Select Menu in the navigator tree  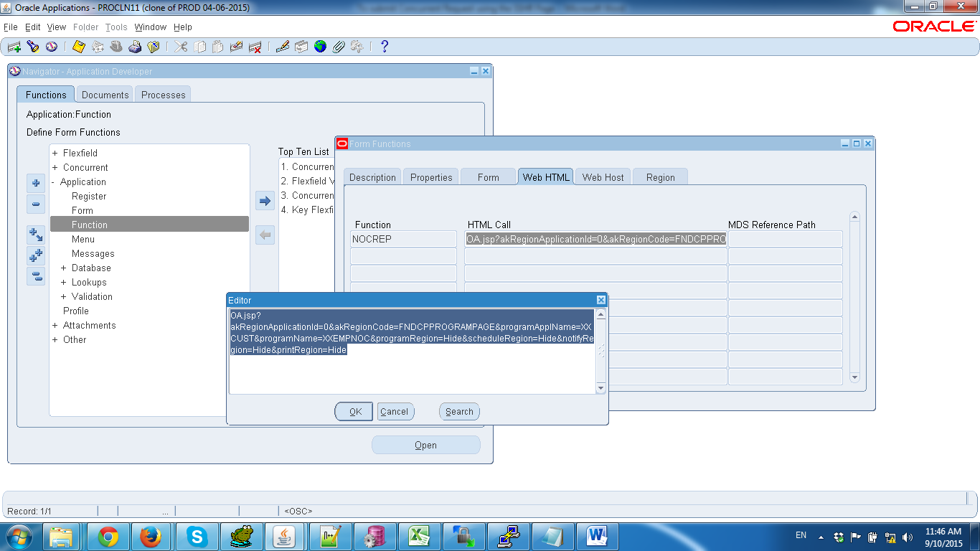[x=83, y=239]
